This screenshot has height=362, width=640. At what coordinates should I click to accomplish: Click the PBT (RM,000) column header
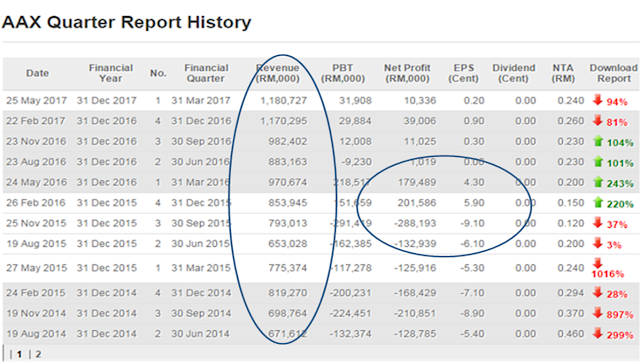pos(342,73)
